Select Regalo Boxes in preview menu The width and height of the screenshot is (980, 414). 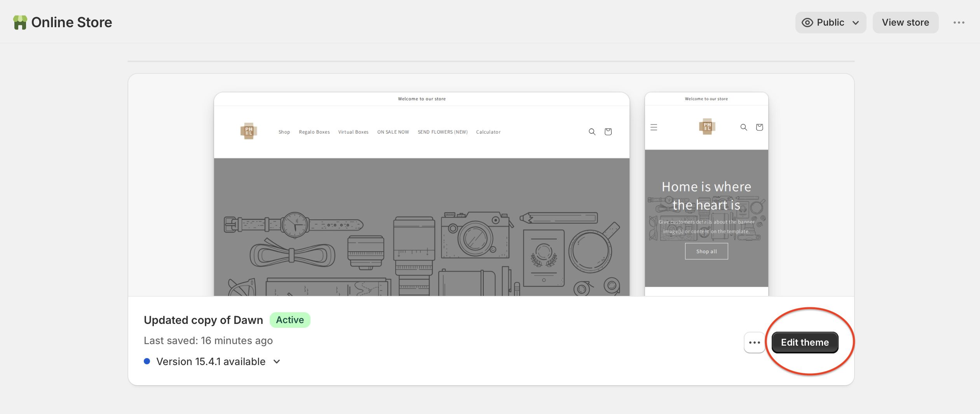click(314, 132)
